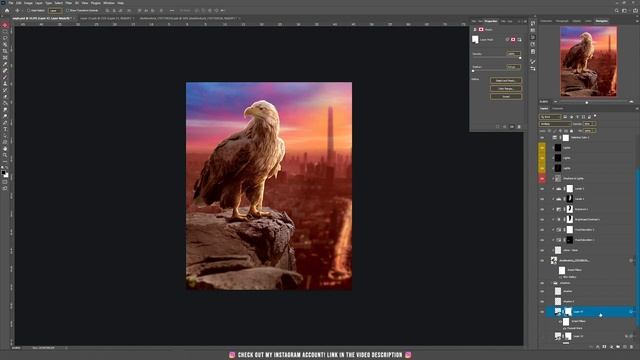Open the Layers panel menu
The image size is (640, 360).
[636, 109]
